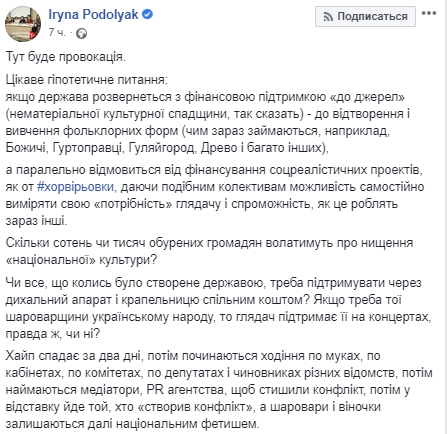Click the text "PR агентства" in the last paragraph
This screenshot has height=434, width=447.
[x=183, y=390]
